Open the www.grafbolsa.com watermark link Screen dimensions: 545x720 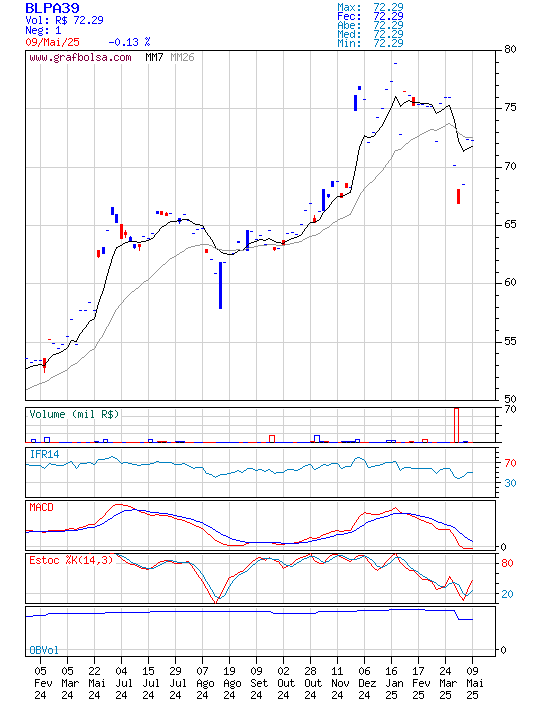[80, 57]
